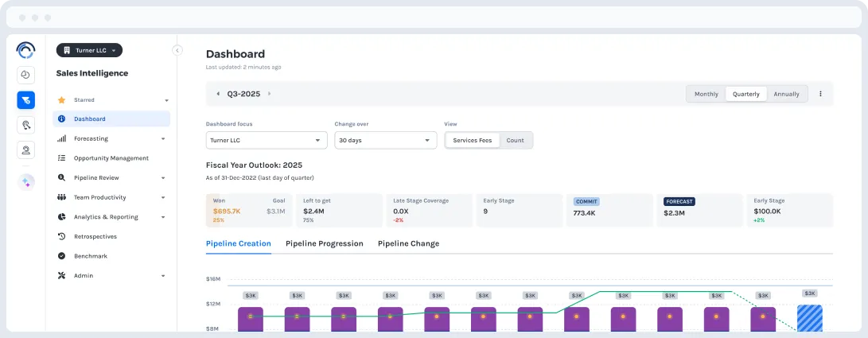Image resolution: width=868 pixels, height=338 pixels.
Task: Open Opportunity Management in sidebar
Action: point(111,158)
